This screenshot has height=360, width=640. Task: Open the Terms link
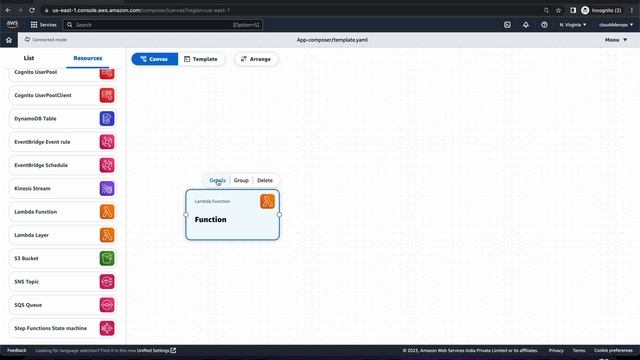579,350
